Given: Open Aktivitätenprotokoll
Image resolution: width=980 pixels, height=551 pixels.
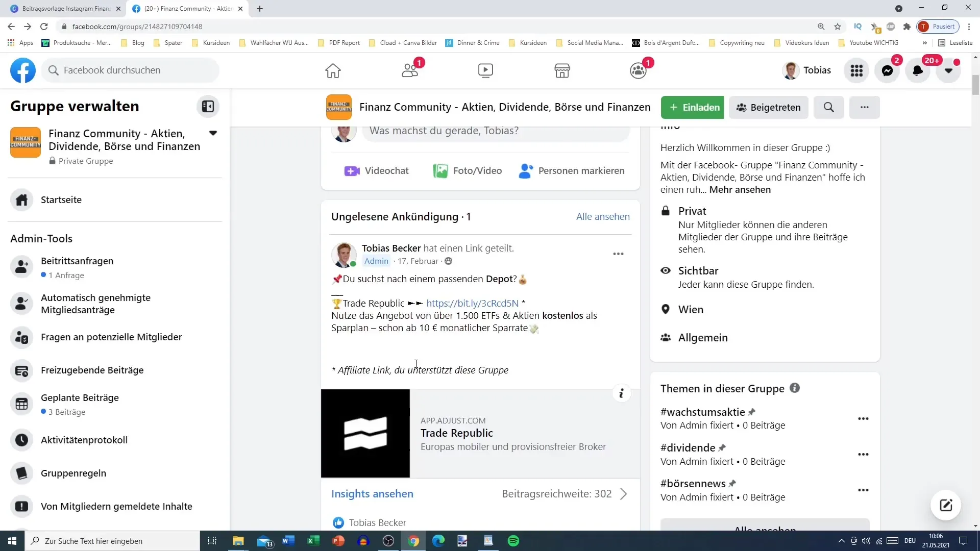Looking at the screenshot, I should click(x=115, y=440).
